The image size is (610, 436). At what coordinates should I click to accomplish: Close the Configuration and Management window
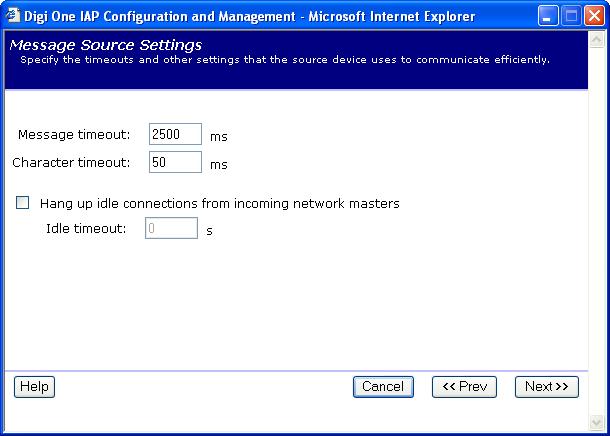pos(592,16)
